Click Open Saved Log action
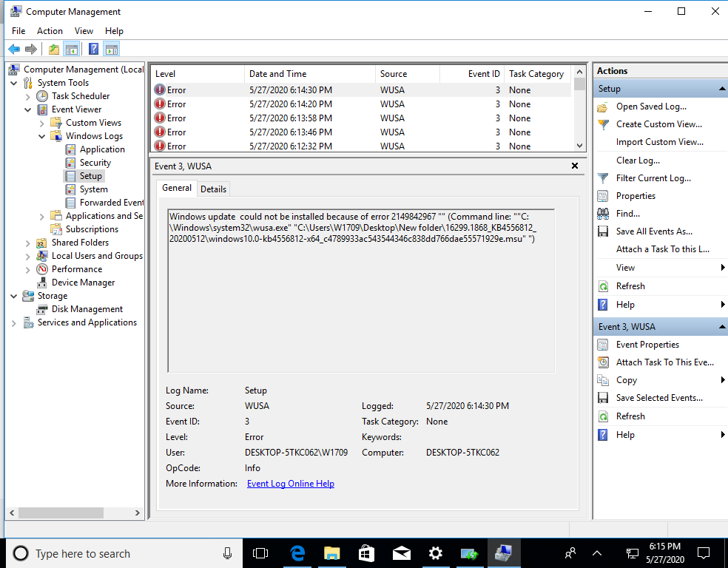Viewport: 728px width, 568px height. point(651,106)
